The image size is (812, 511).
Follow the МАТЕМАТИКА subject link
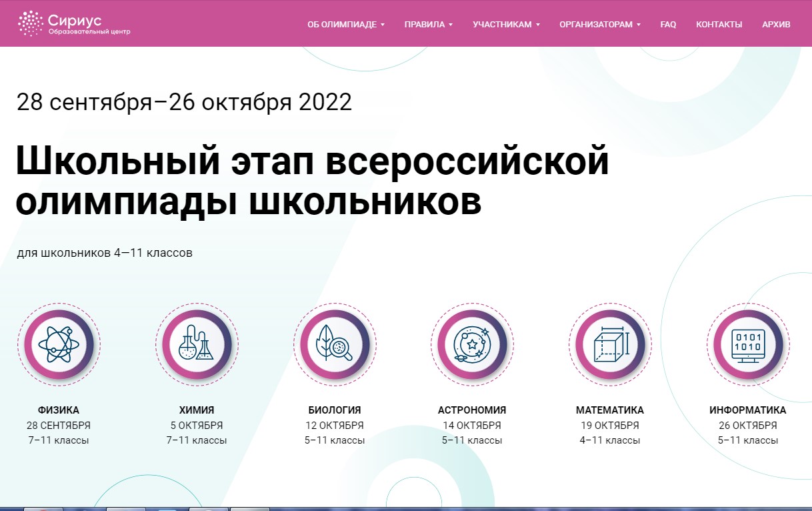[x=610, y=410]
